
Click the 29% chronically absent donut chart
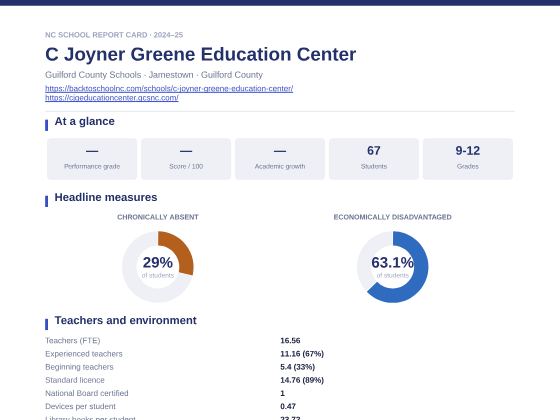[158, 267]
